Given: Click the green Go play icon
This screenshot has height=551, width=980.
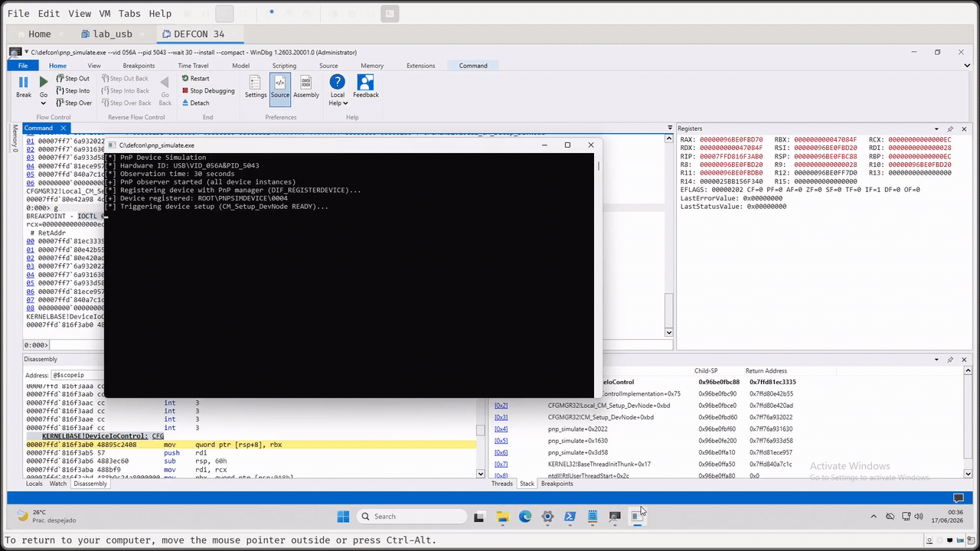Looking at the screenshot, I should [x=44, y=82].
